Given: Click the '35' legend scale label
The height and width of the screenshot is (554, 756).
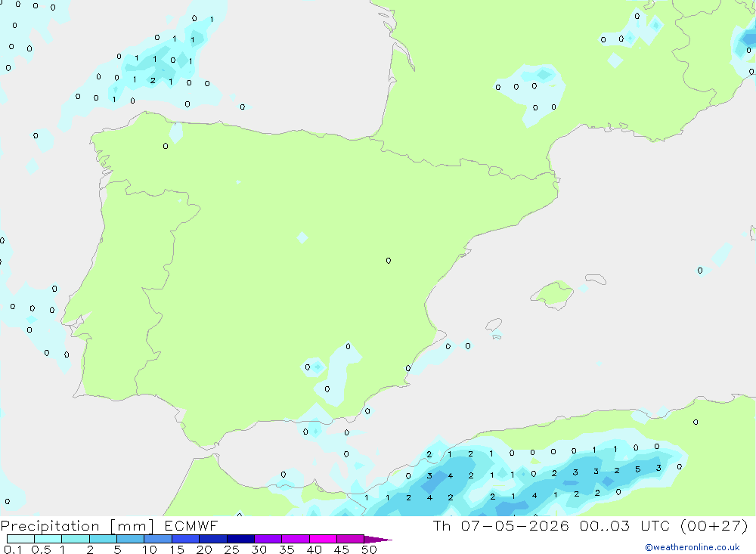Looking at the screenshot, I should click(287, 549).
